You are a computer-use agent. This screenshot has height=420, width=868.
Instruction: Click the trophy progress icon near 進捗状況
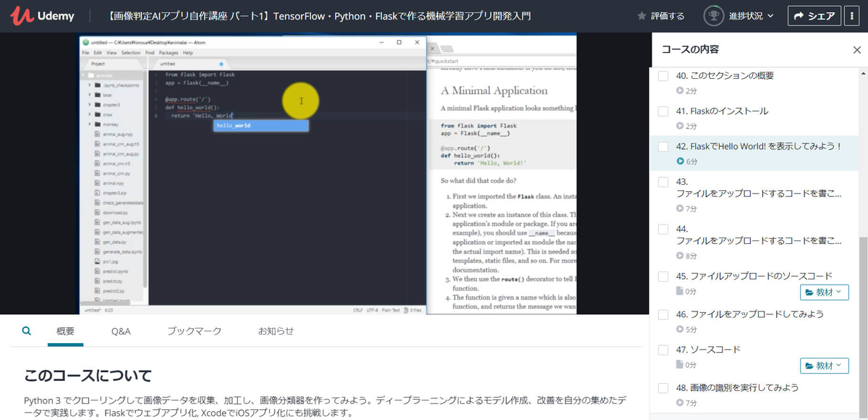click(x=715, y=14)
